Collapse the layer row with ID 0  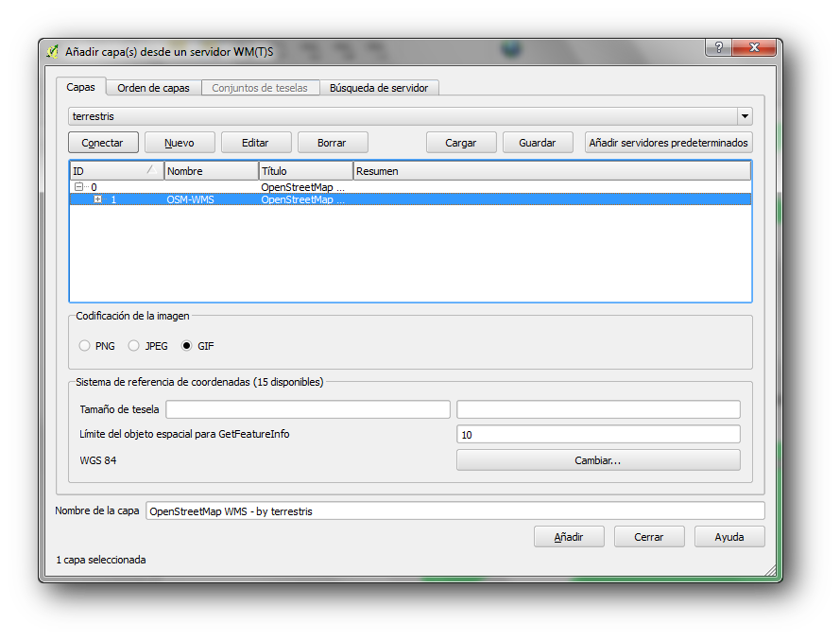coord(79,187)
